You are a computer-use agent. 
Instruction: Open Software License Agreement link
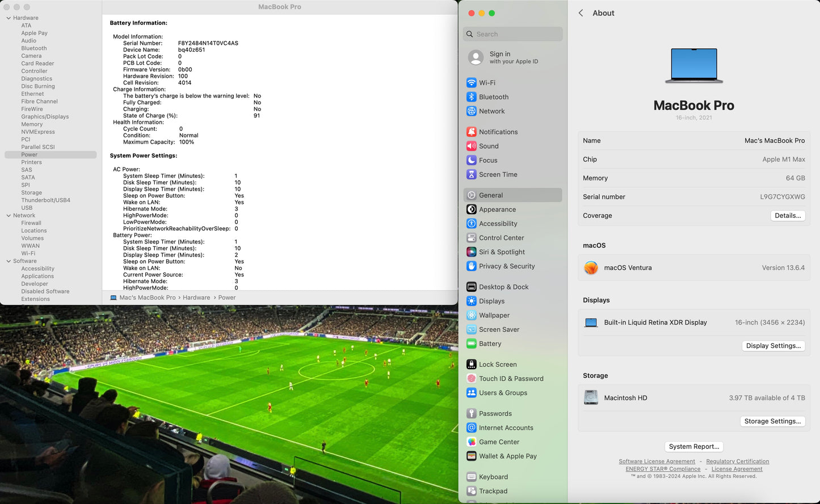pos(657,461)
